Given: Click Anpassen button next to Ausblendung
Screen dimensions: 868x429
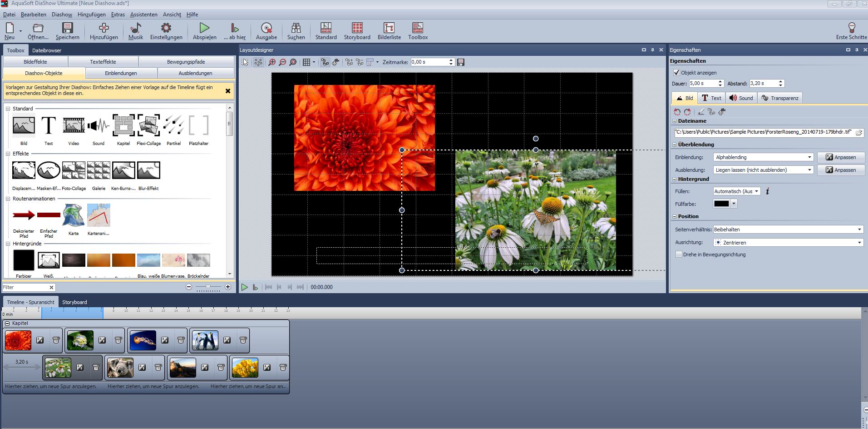Looking at the screenshot, I should [841, 170].
